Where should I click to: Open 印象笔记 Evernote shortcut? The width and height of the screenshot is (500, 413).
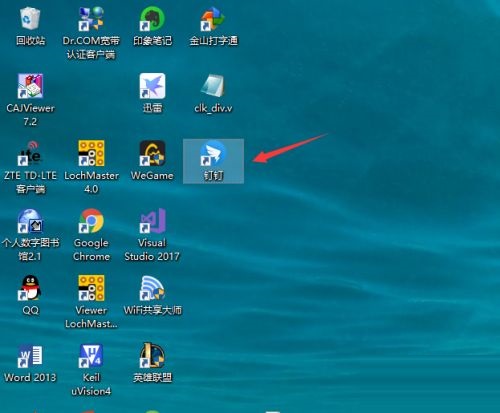[152, 19]
